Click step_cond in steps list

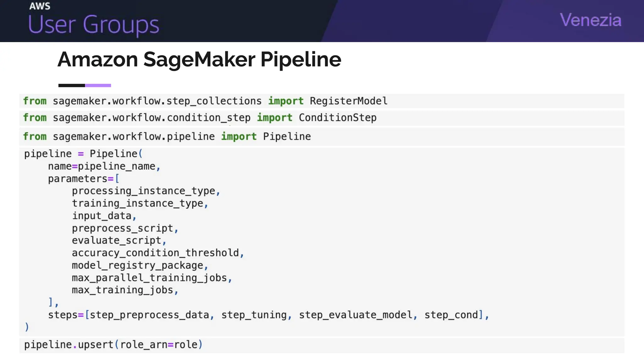tap(451, 315)
